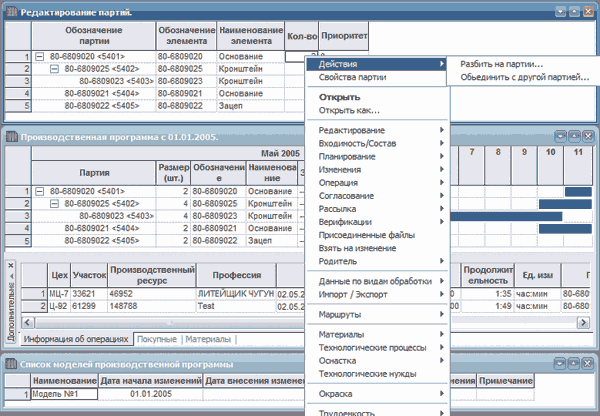The height and width of the screenshot is (416, 600).
Task: Click Открыть in the context menu
Action: [377, 97]
